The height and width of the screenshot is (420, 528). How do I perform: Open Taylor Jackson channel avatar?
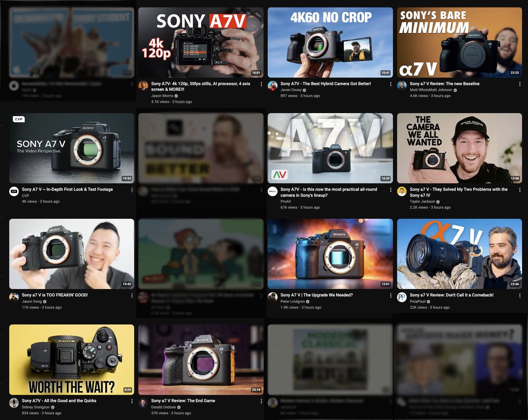pos(402,191)
